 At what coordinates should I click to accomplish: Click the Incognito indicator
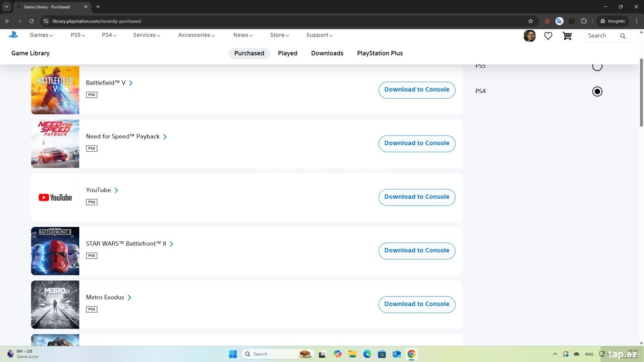pos(613,21)
